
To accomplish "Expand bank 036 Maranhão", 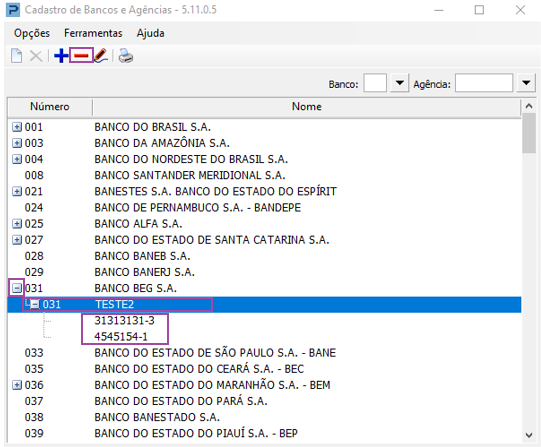I will [17, 385].
